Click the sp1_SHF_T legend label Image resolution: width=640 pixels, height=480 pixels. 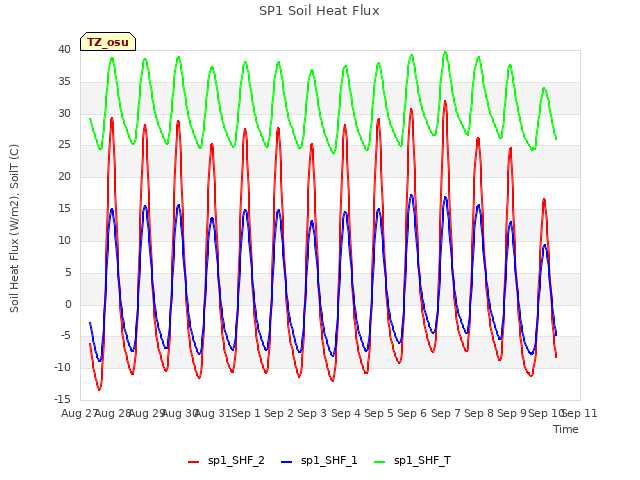422,460
